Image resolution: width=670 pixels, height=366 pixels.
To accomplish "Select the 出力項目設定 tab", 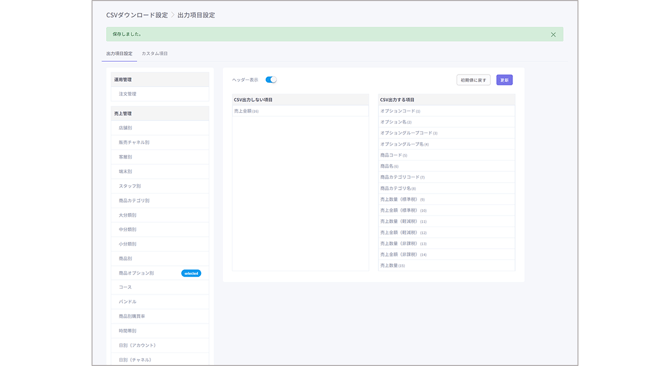I will [119, 54].
